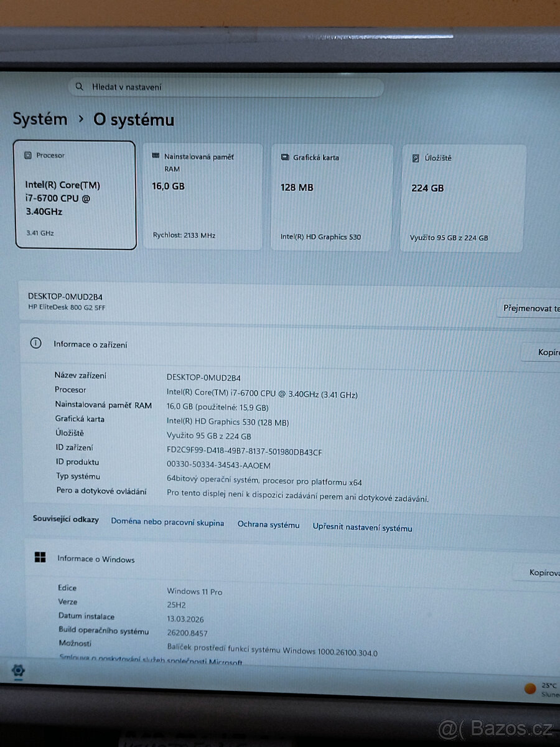Viewport: 560px width, 747px height.
Task: Select 'Využito 95 GB z 224 GB' in device info
Action: click(208, 436)
